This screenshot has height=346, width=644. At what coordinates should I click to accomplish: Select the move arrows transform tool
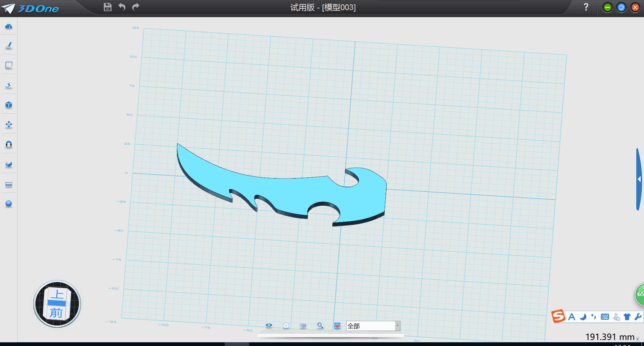click(9, 125)
